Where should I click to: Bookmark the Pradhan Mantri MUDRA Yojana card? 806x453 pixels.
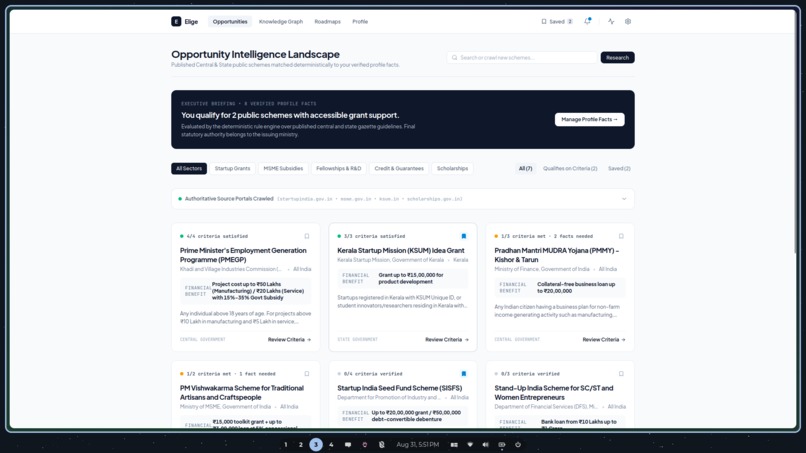click(621, 237)
